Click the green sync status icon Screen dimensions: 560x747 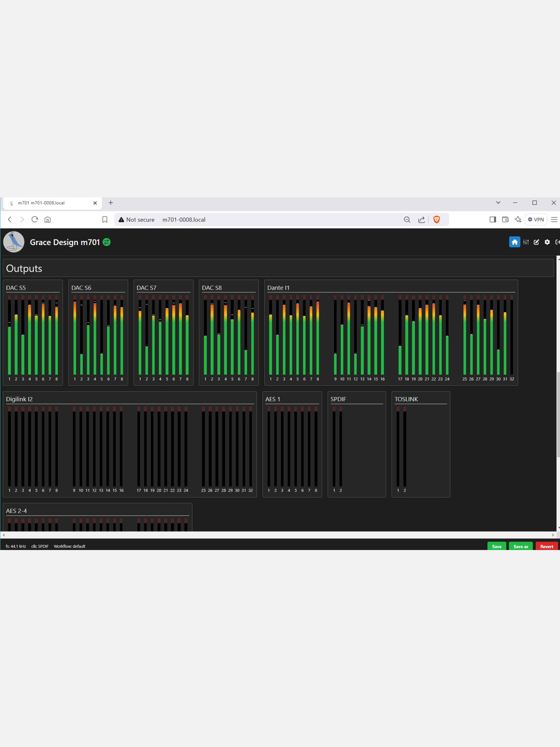point(106,242)
